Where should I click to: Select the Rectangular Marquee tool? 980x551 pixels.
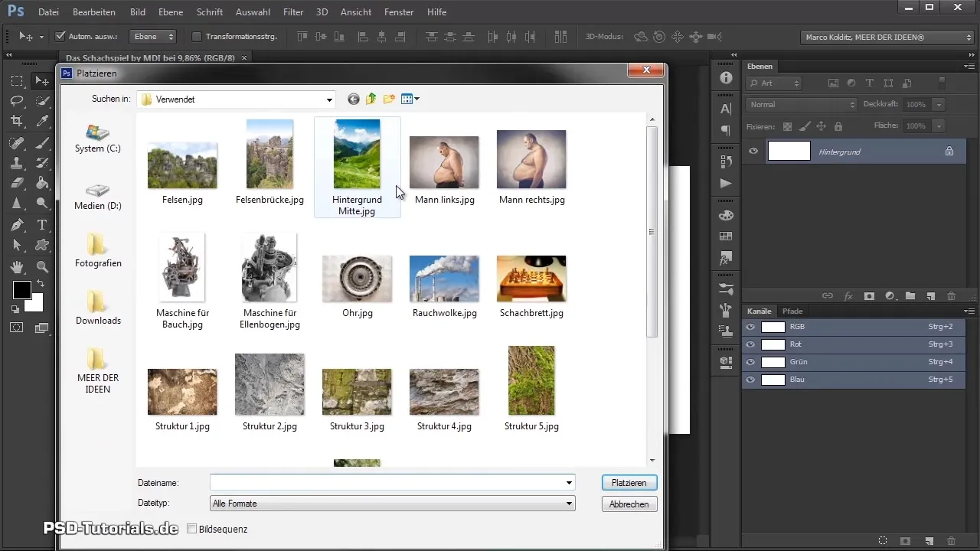[x=16, y=81]
